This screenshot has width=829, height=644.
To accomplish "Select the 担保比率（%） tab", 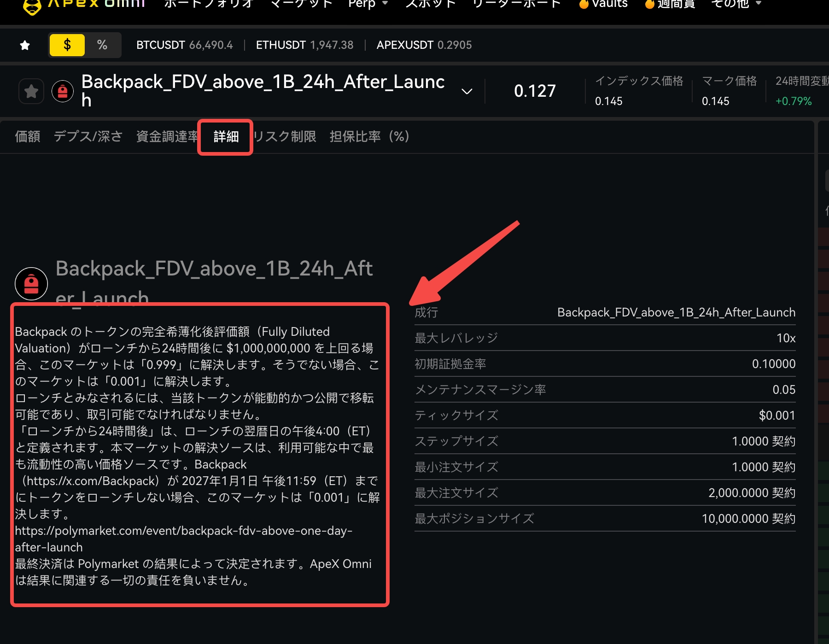I will pos(369,136).
